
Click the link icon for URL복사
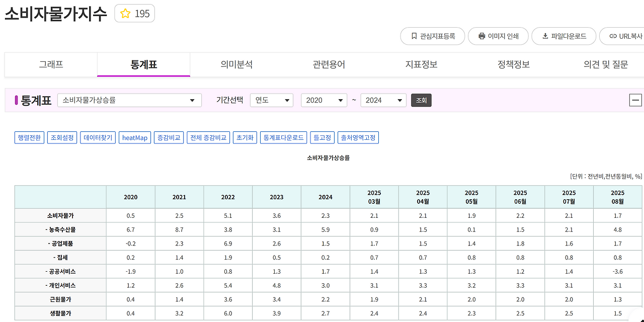[x=613, y=36]
